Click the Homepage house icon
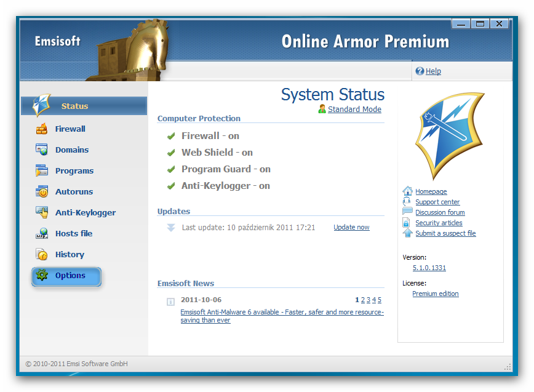Image resolution: width=534 pixels, height=392 pixels. [407, 191]
